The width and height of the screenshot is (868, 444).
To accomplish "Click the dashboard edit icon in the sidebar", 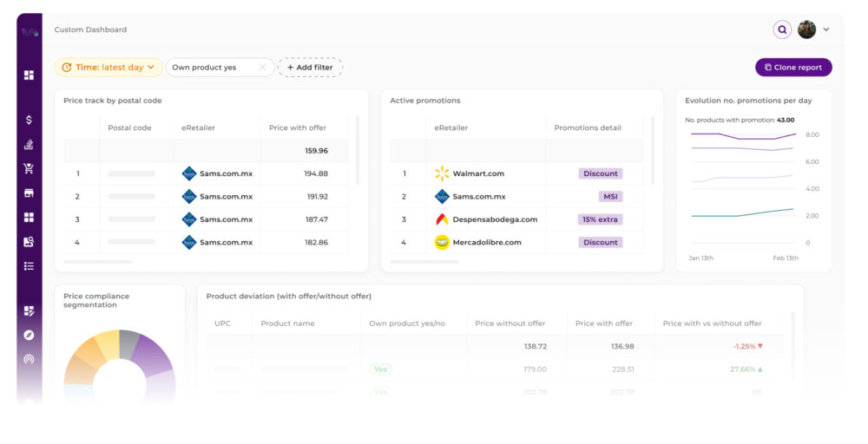I will point(29,310).
